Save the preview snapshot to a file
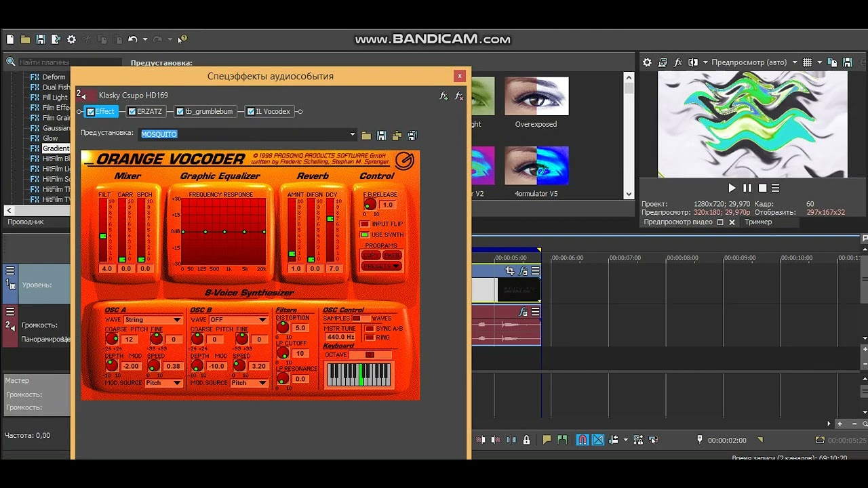Screen dimensions: 868x488 click(x=848, y=62)
